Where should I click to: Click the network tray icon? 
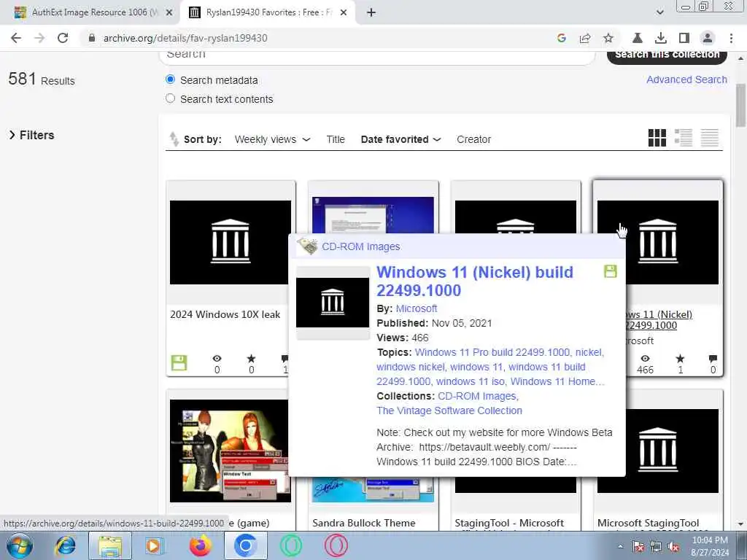coord(656,547)
